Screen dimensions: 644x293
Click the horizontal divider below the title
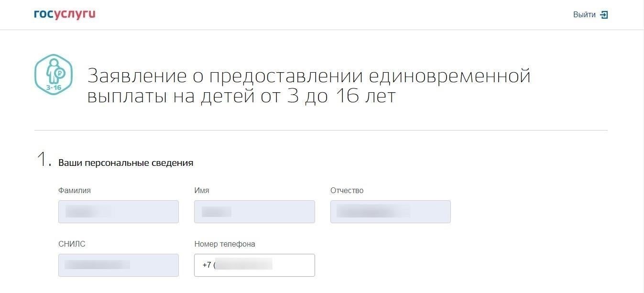(320, 130)
